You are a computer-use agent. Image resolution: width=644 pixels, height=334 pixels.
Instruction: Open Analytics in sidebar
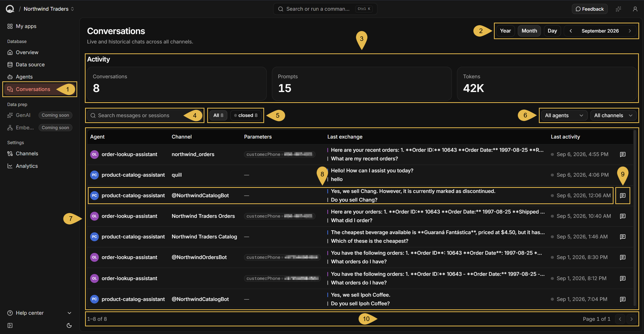[x=40, y=166]
